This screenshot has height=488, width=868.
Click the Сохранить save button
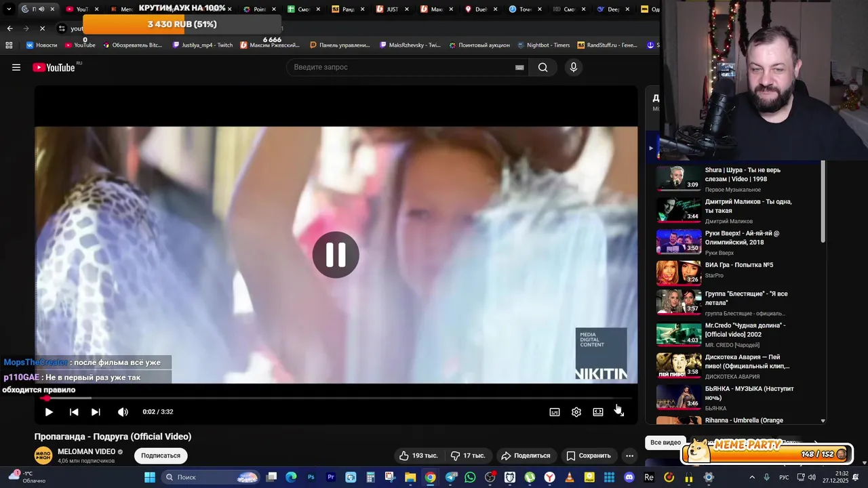589,455
